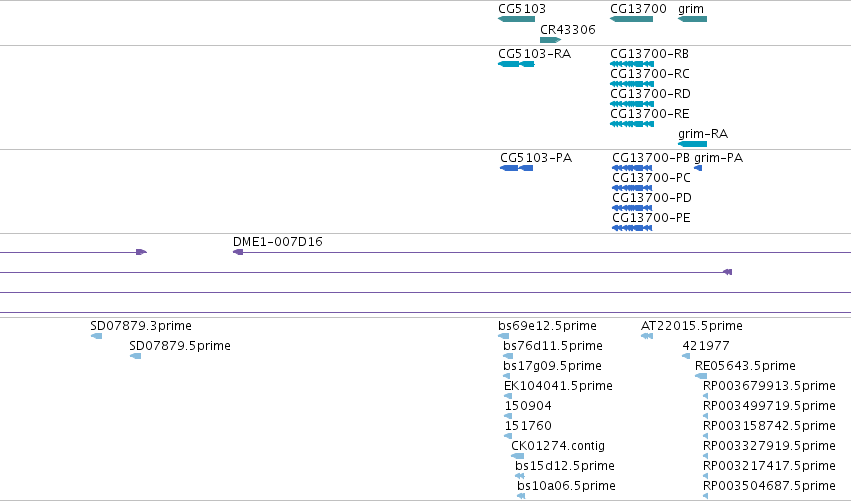Select the CG5103-PA protein feature
851x501 pixels.
click(516, 168)
